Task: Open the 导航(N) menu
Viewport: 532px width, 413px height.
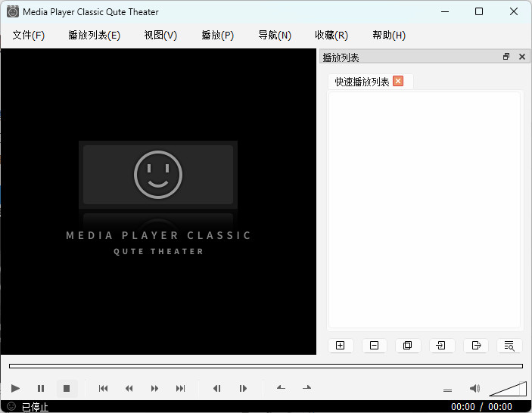Action: (x=275, y=36)
